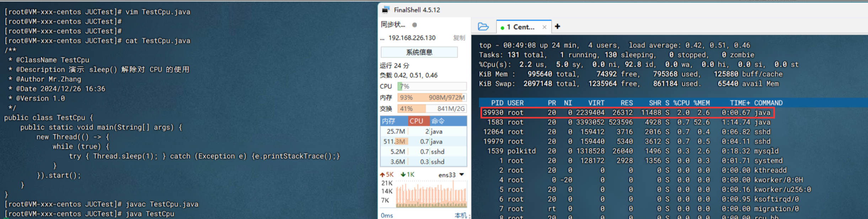
Task: Sort processes by 命令 column header
Action: coord(438,121)
